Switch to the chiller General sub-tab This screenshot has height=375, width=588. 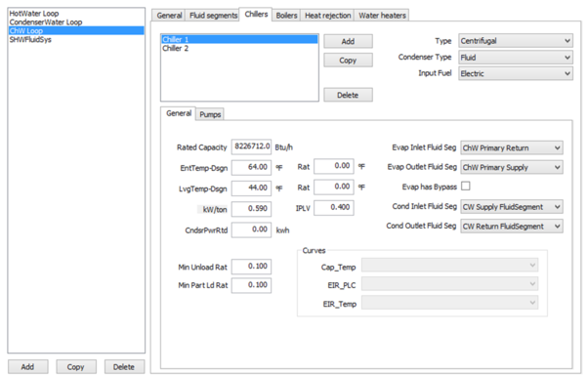point(179,113)
